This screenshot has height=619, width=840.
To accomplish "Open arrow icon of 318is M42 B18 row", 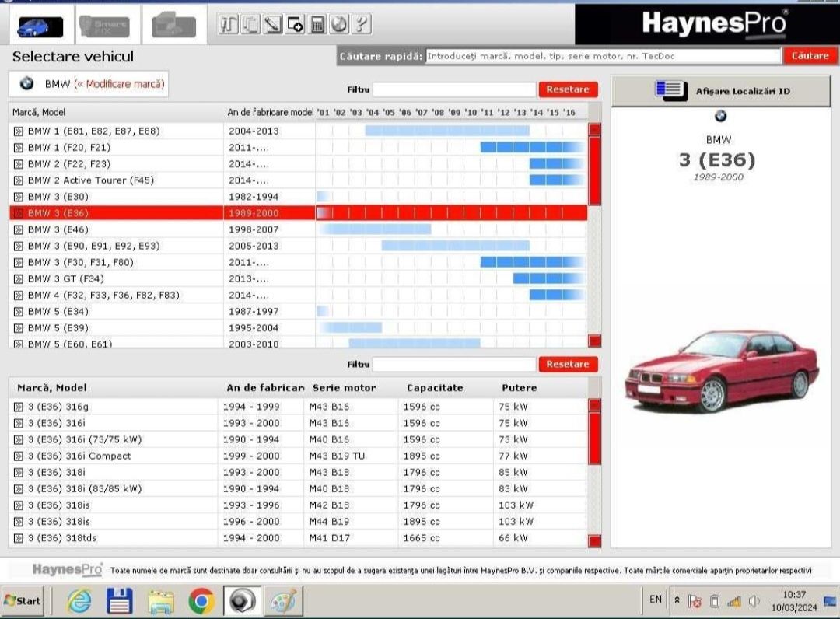I will [19, 505].
